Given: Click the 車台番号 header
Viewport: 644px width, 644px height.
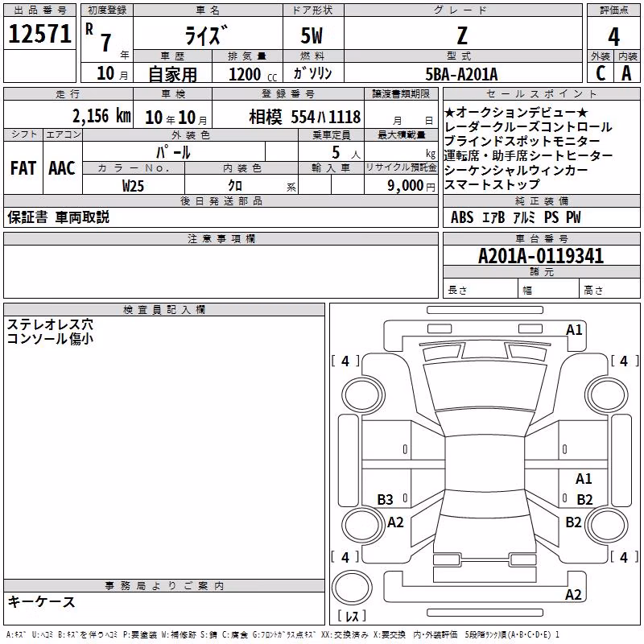Looking at the screenshot, I should click(x=541, y=238).
